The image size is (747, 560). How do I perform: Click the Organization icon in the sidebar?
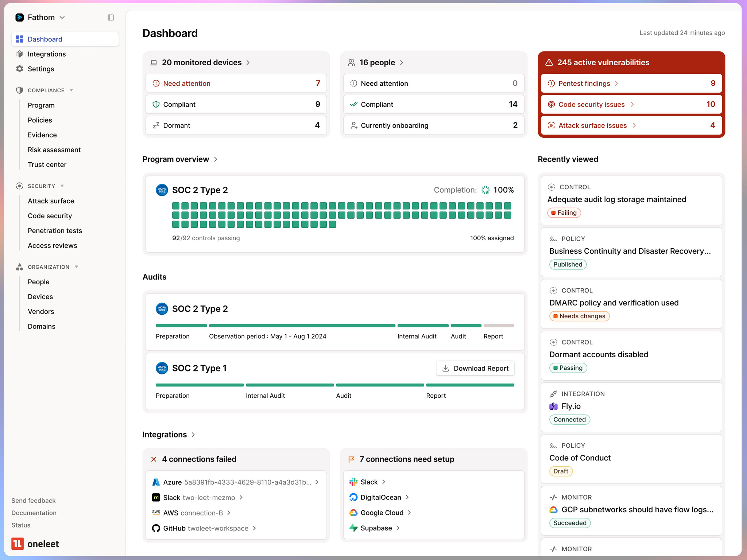(19, 267)
